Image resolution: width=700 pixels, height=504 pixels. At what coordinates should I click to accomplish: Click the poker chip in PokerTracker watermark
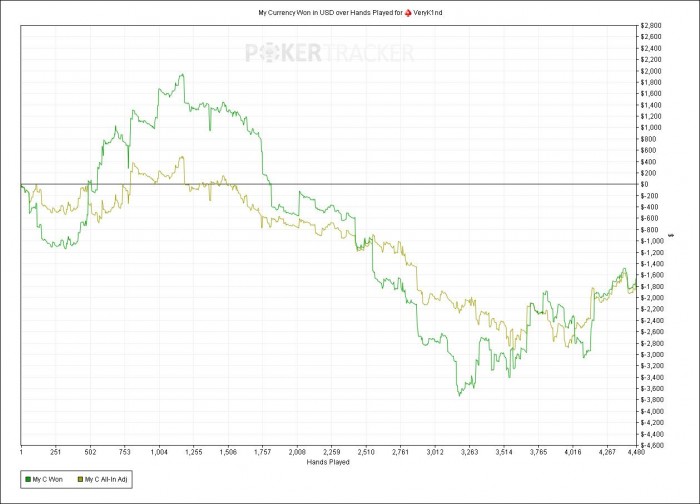tap(269, 53)
